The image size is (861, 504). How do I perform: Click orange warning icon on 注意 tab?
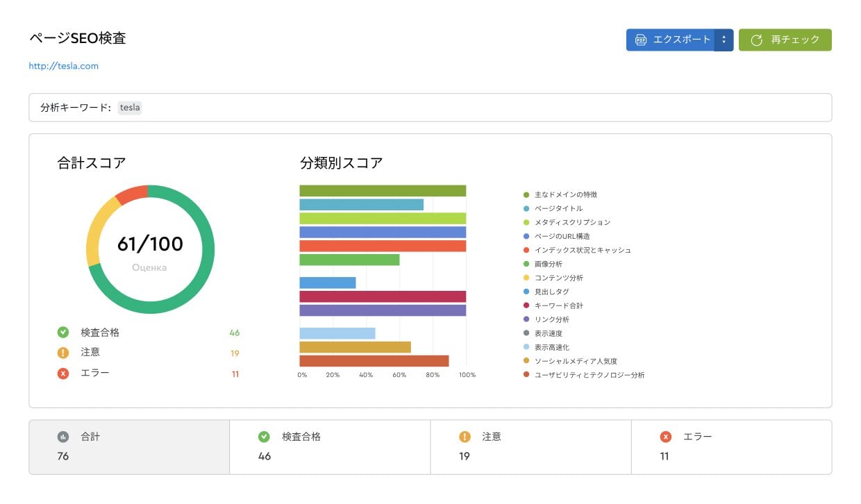[x=465, y=437]
